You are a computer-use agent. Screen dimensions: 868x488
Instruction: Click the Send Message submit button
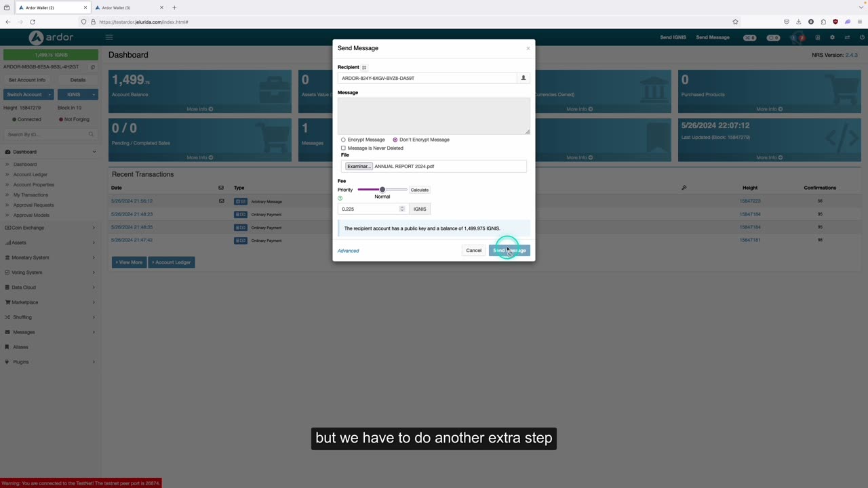(509, 251)
